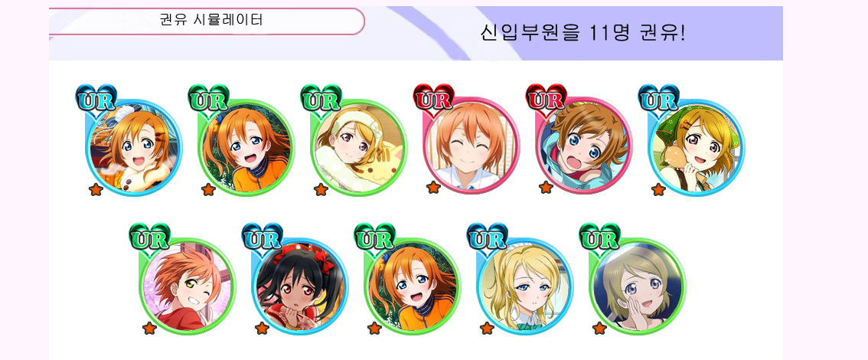Click the red heart UR badge on closed-eyes Rin
868x360 pixels.
[433, 97]
